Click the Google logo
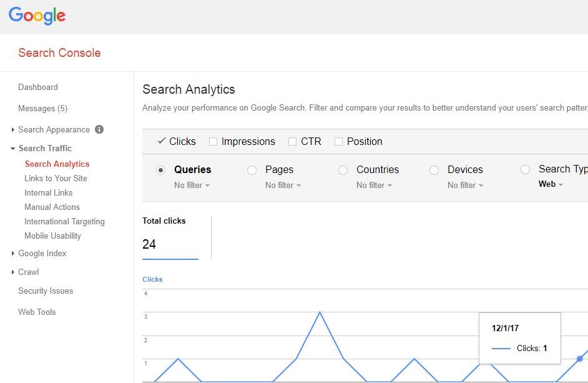Image resolution: width=588 pixels, height=383 pixels. point(37,16)
